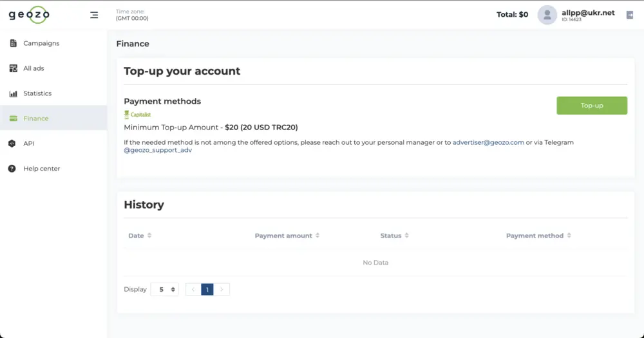The height and width of the screenshot is (338, 644).
Task: Click the user avatar icon
Action: [x=547, y=15]
